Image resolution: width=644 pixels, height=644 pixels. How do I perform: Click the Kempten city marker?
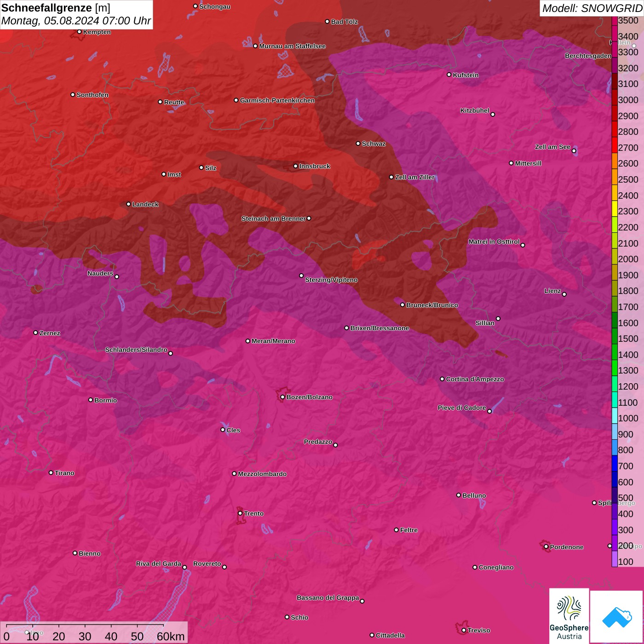click(80, 32)
